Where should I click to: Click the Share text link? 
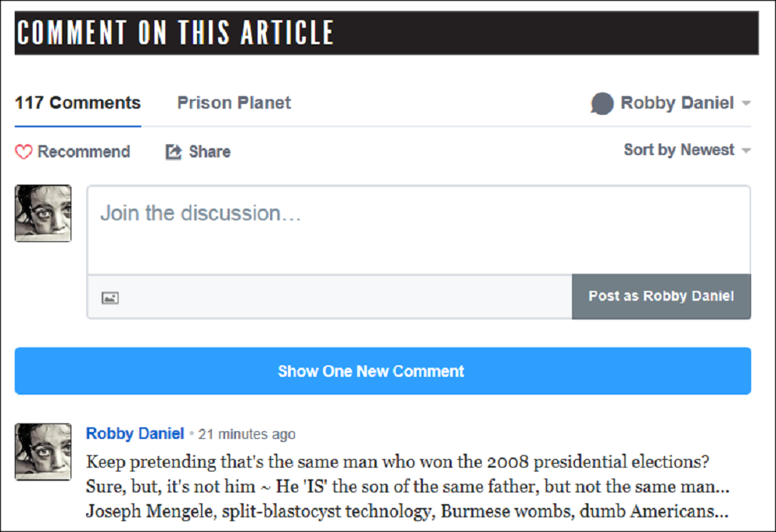(210, 152)
